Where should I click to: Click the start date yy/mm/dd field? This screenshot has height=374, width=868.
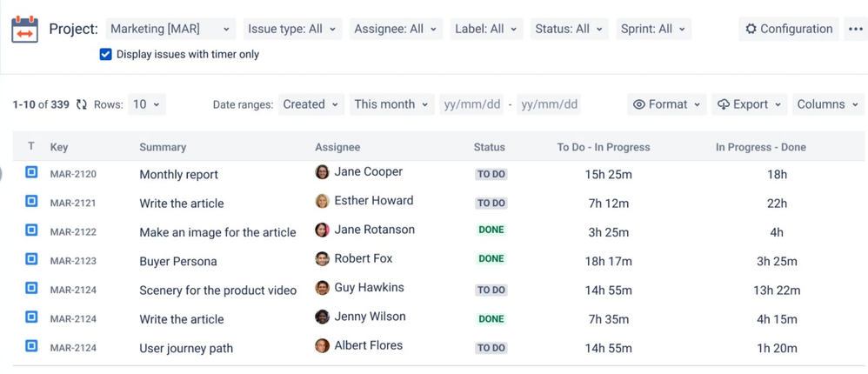point(471,104)
